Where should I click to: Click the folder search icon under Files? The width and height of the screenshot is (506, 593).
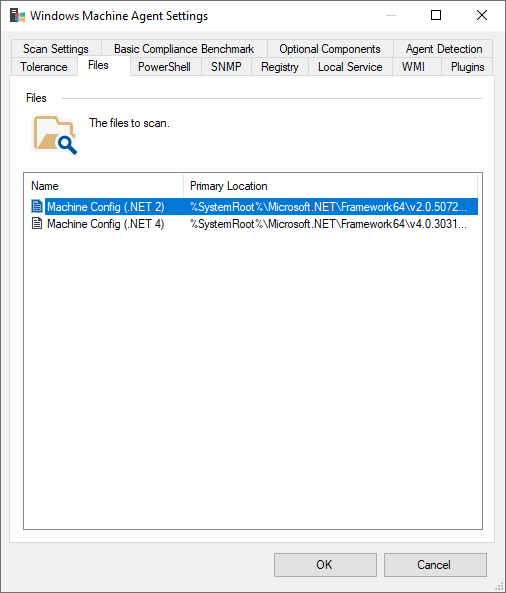coord(55,135)
